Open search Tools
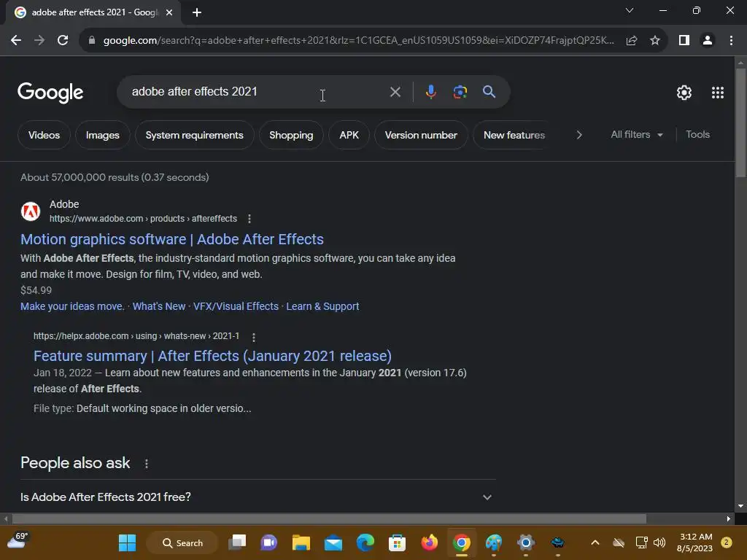Viewport: 747px width, 560px height. point(697,135)
